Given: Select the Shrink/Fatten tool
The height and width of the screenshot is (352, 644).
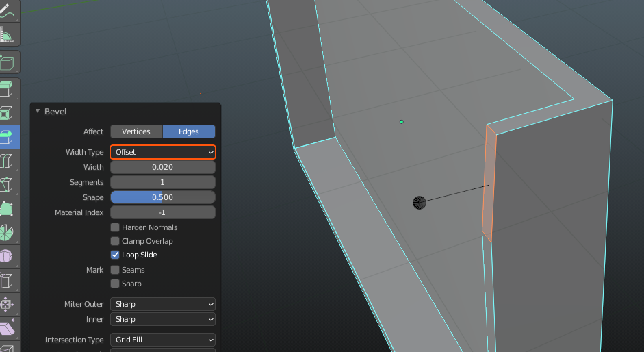Looking at the screenshot, I should tap(8, 305).
